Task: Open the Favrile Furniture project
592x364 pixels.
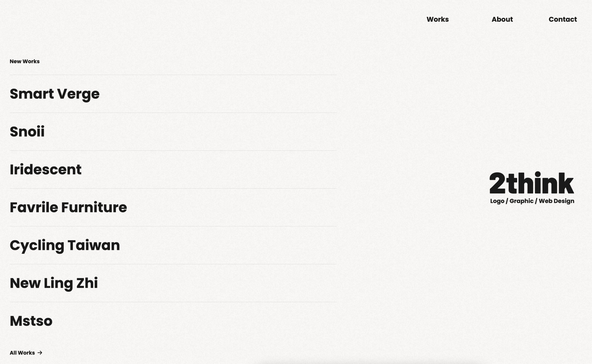Action: tap(68, 207)
